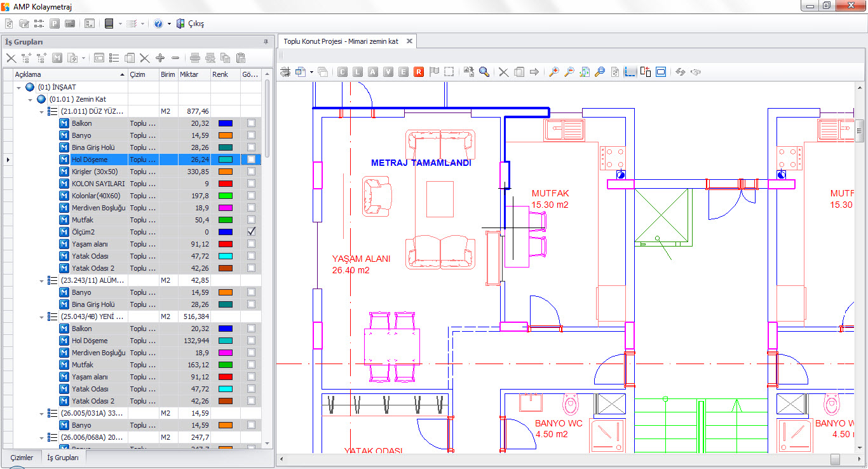
Task: Click the paste clipboard icon in İş Grupları toolbar
Action: point(241,58)
